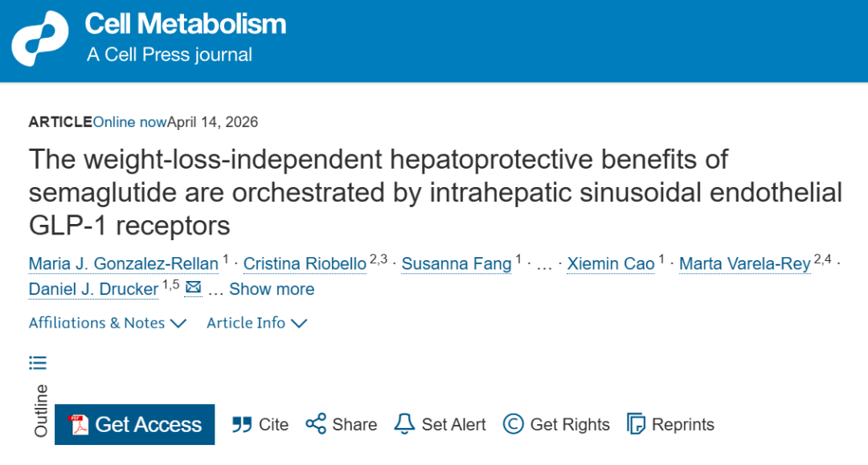Click the email envelope icon for Drucker
The height and width of the screenshot is (465, 868).
pos(193,288)
